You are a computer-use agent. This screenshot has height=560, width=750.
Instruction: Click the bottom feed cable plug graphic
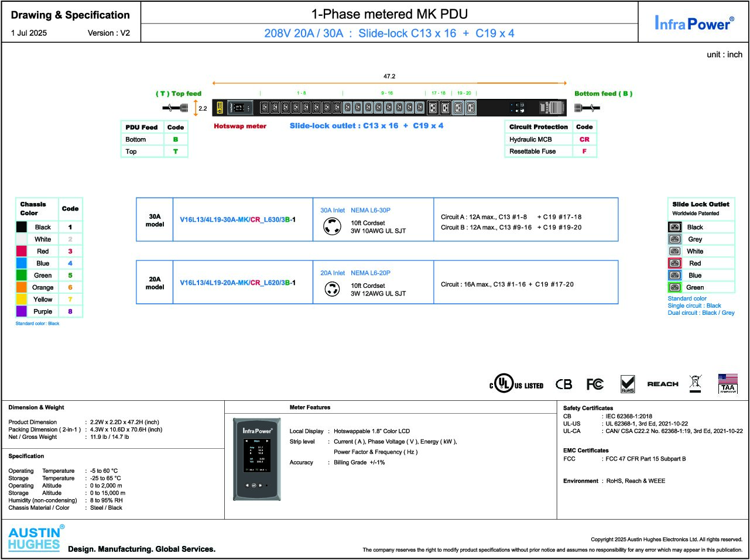(587, 108)
